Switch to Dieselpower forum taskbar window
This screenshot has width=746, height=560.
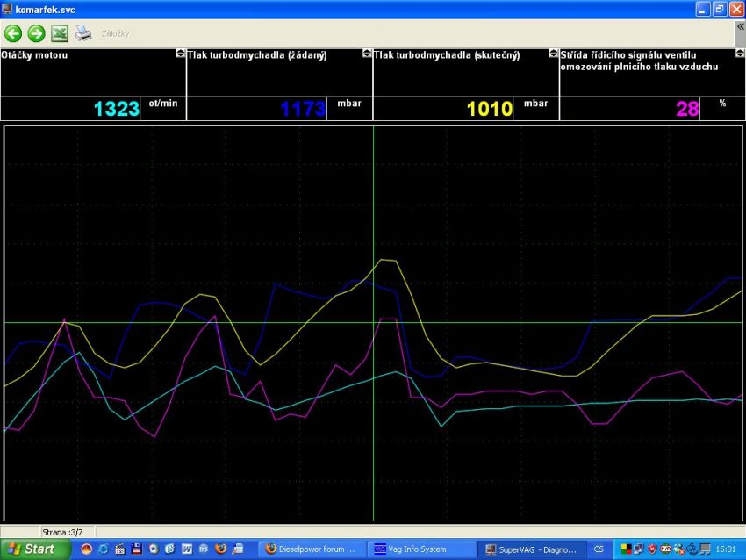pos(311,549)
